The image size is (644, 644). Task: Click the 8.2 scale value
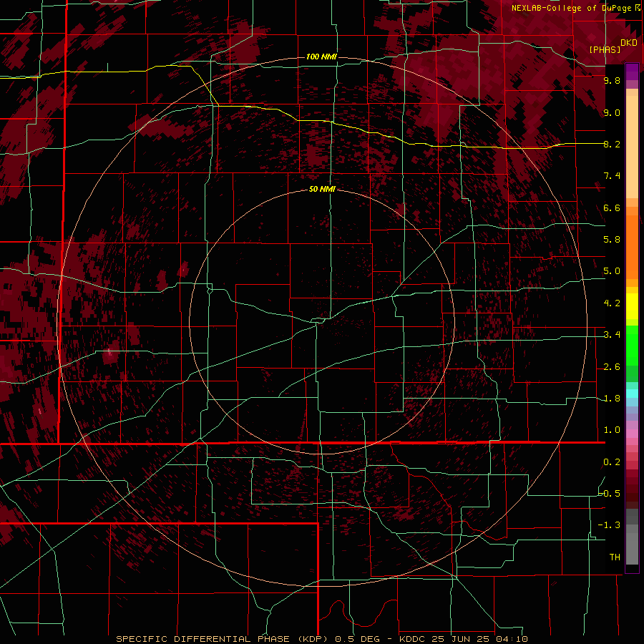click(612, 144)
